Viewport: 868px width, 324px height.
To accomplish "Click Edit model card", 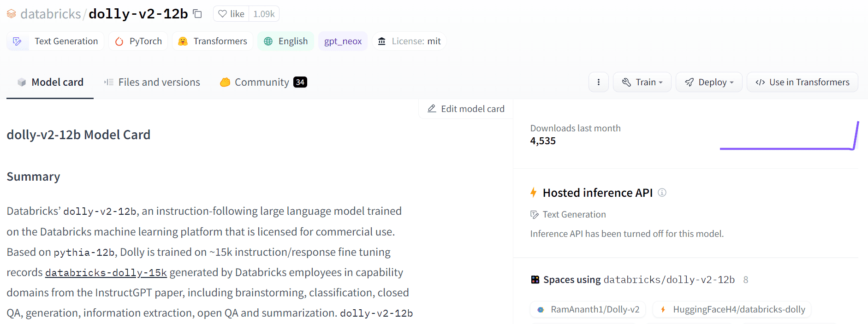I will 466,109.
